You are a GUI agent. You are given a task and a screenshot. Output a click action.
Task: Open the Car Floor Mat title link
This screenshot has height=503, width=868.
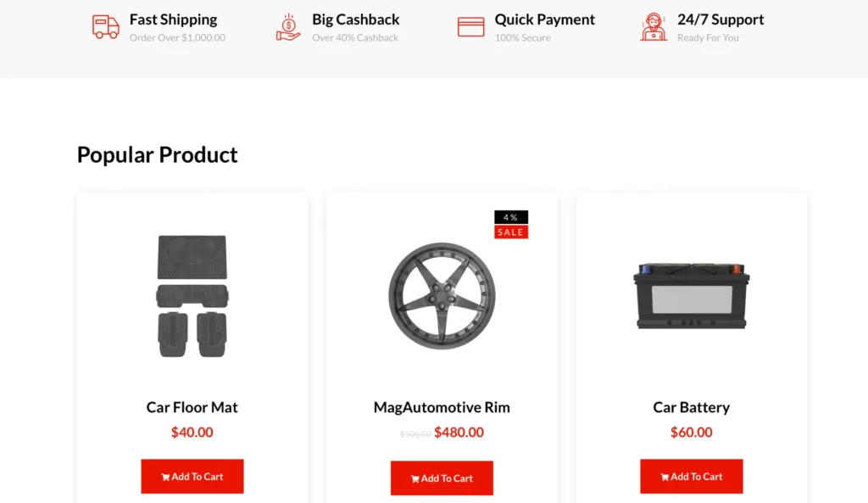pyautogui.click(x=192, y=407)
